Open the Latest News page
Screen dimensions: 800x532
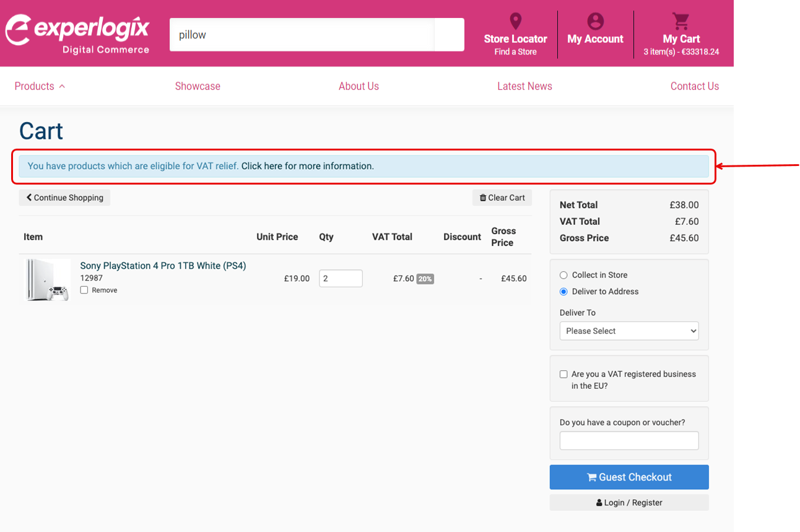point(524,86)
